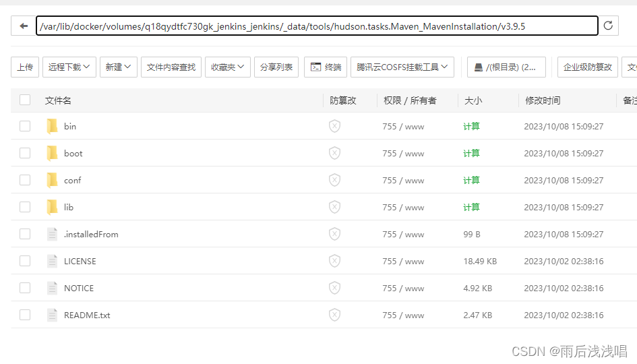Viewport: 637px width, 364px height.
Task: Click the LICENSE file icon
Action: coord(52,261)
